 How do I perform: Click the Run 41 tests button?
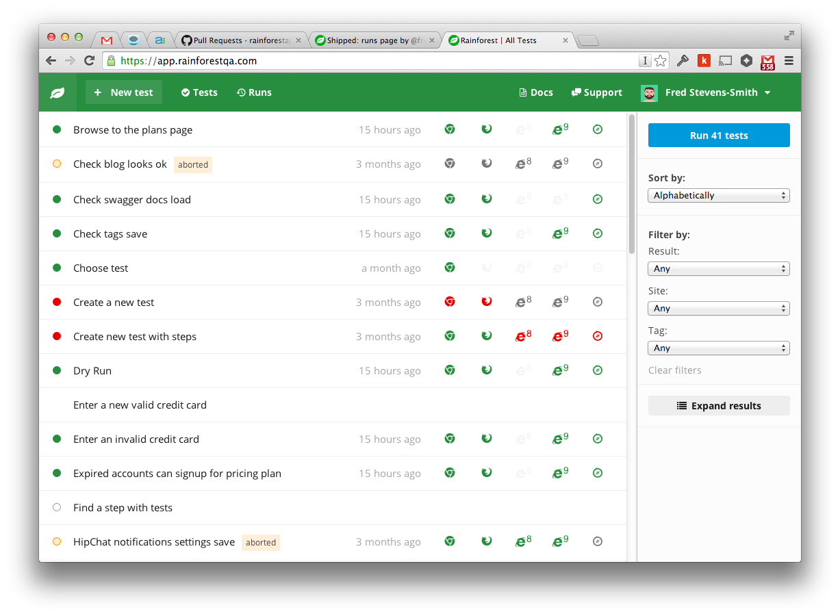click(719, 136)
